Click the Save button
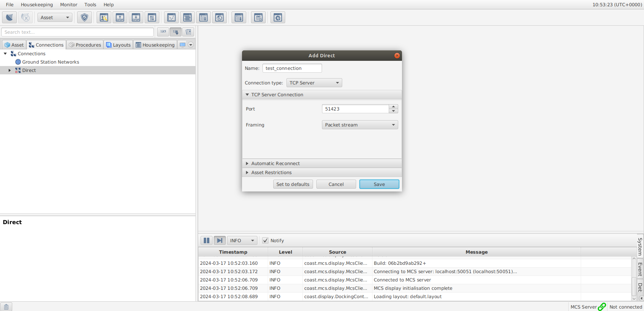This screenshot has width=644, height=311. (379, 184)
